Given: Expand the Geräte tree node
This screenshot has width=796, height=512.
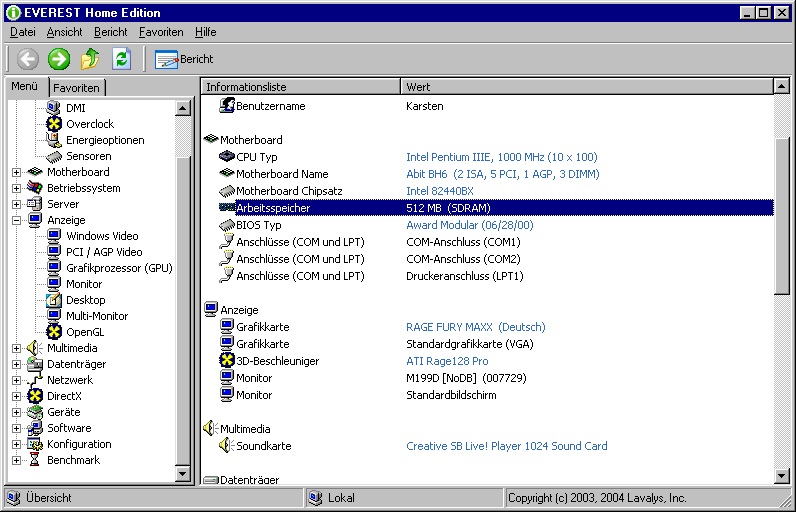Looking at the screenshot, I should [16, 413].
